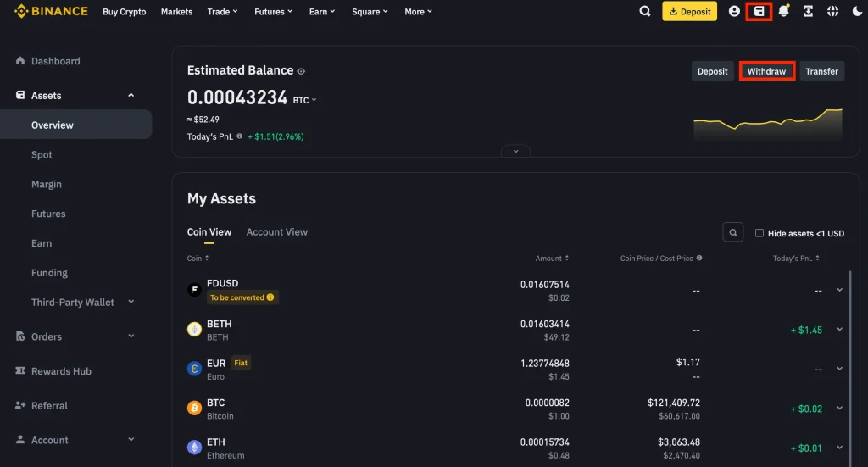Click the To be converted info icon

270,297
